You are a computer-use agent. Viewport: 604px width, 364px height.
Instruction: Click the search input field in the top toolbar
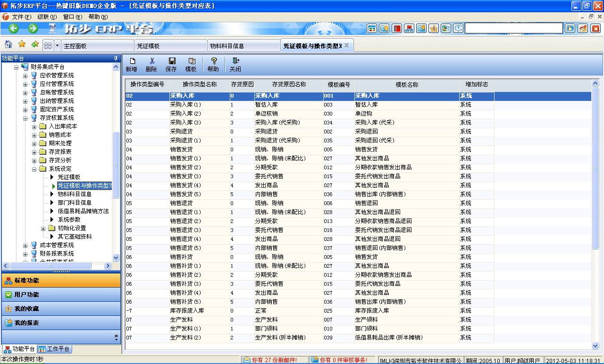click(x=513, y=28)
